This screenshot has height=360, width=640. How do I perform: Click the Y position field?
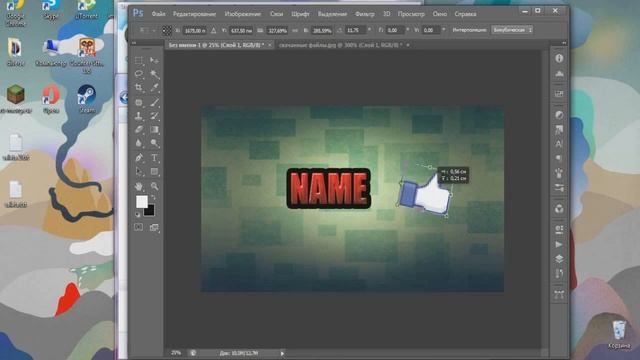[x=240, y=30]
